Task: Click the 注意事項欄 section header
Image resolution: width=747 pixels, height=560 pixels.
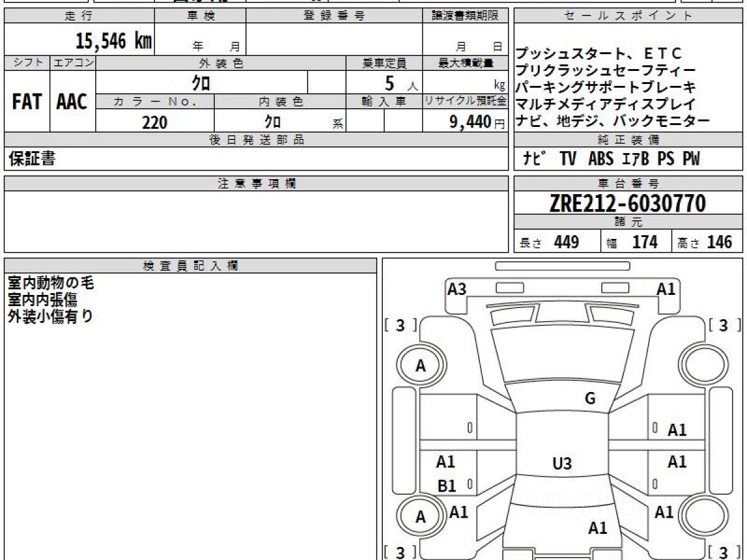Action: [x=256, y=184]
